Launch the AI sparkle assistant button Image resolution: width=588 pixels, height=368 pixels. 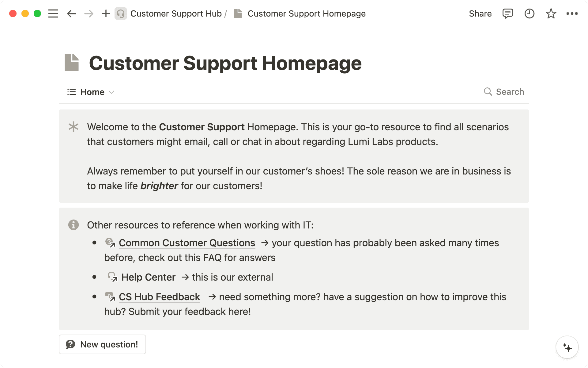point(567,347)
